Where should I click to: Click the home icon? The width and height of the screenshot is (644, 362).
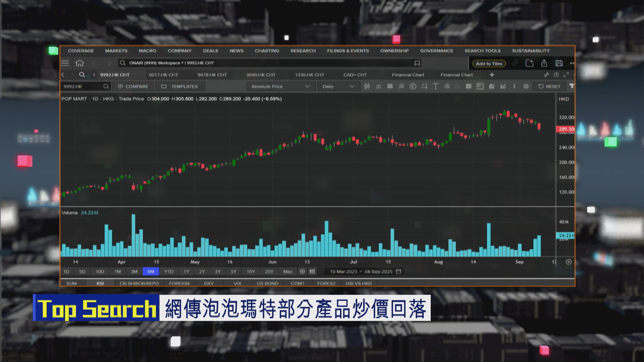pyautogui.click(x=79, y=63)
